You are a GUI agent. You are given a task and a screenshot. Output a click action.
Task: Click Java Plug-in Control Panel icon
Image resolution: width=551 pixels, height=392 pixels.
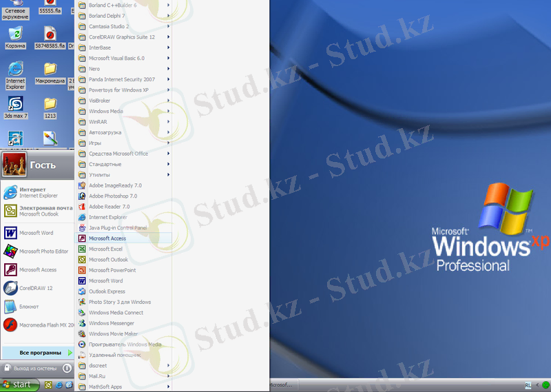click(x=82, y=228)
